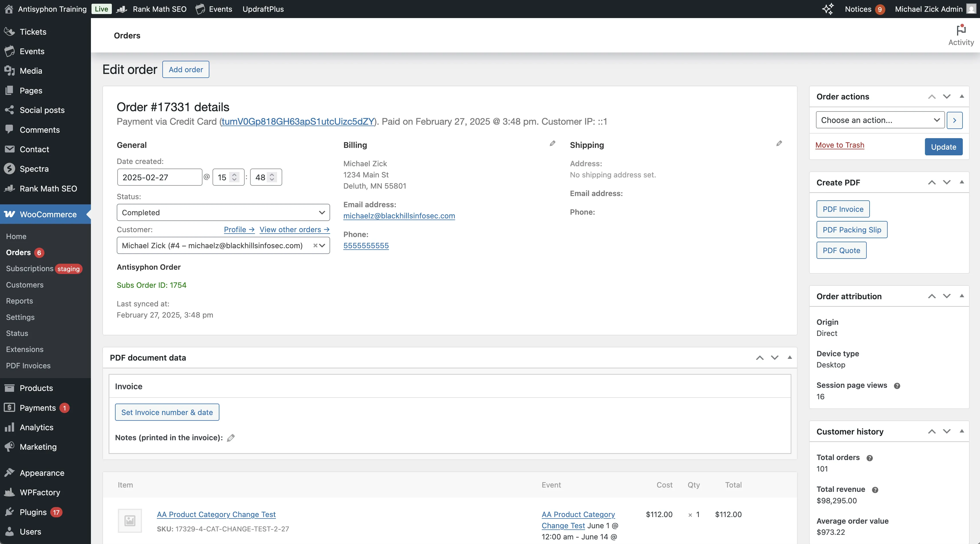980x544 pixels.
Task: Select the Products sidebar icon
Action: (9, 388)
